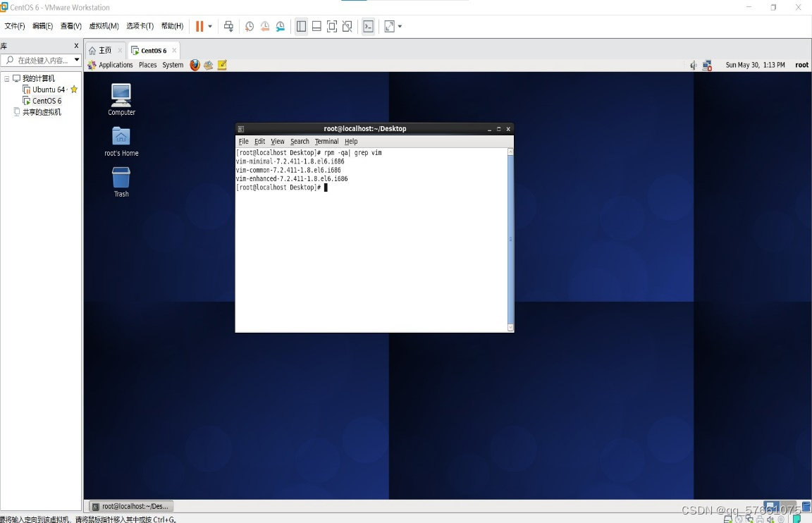Toggle the thumbnail bar display

pos(316,26)
